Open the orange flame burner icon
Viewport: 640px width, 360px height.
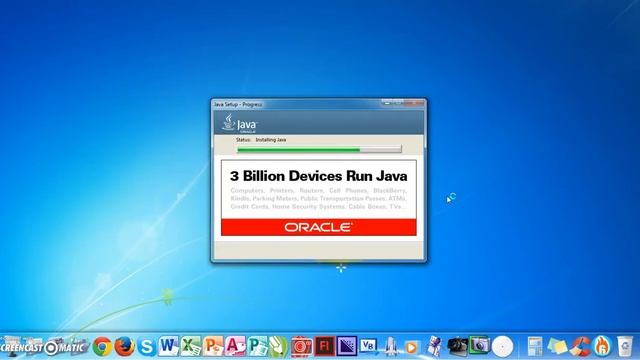tap(602, 346)
